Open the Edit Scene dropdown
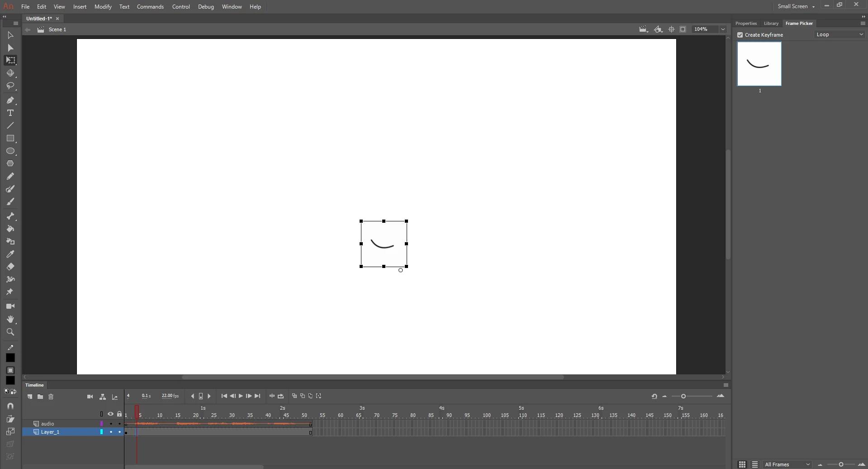 tap(644, 29)
